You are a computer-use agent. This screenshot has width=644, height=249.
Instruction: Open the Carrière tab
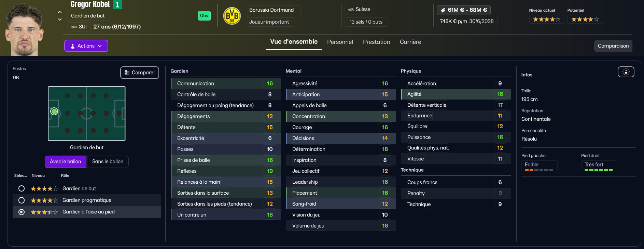[410, 42]
